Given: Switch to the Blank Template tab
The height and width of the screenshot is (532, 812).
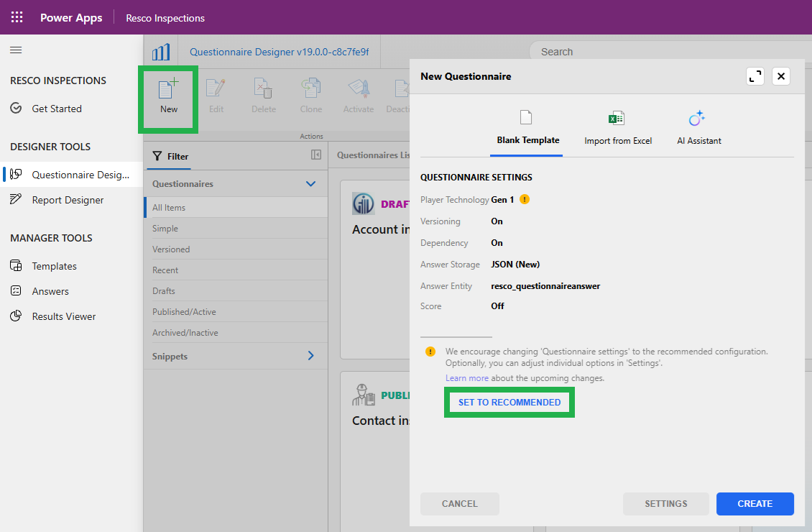Looking at the screenshot, I should (x=528, y=128).
